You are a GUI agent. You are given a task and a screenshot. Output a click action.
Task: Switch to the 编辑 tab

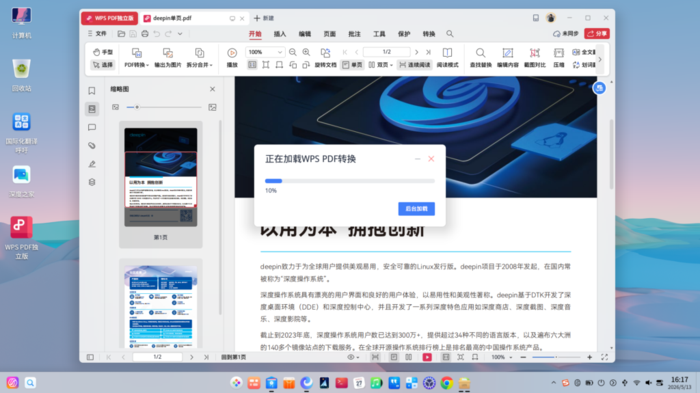pos(304,34)
